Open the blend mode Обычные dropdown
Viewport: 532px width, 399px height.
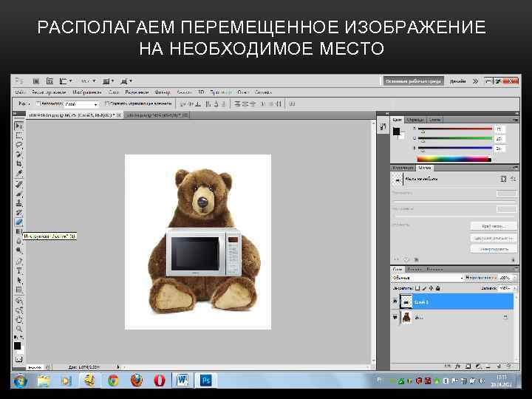tap(428, 278)
